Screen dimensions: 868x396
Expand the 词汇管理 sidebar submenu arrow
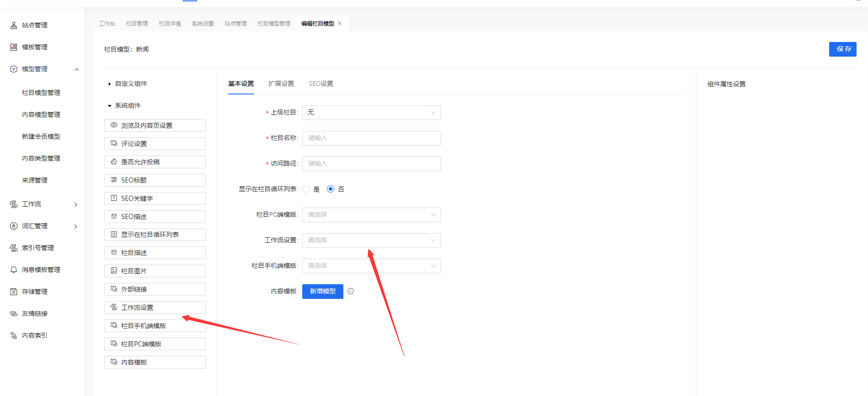(76, 226)
